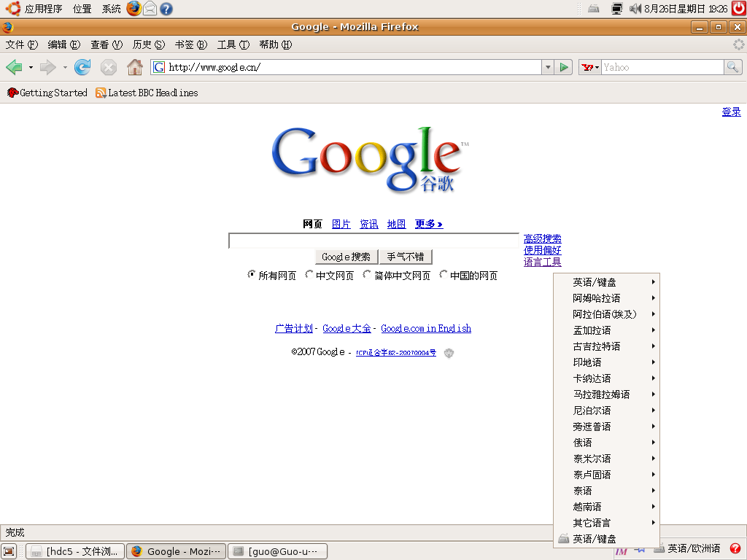Go to the home page icon
Screen dimensions: 747x560
click(x=135, y=67)
